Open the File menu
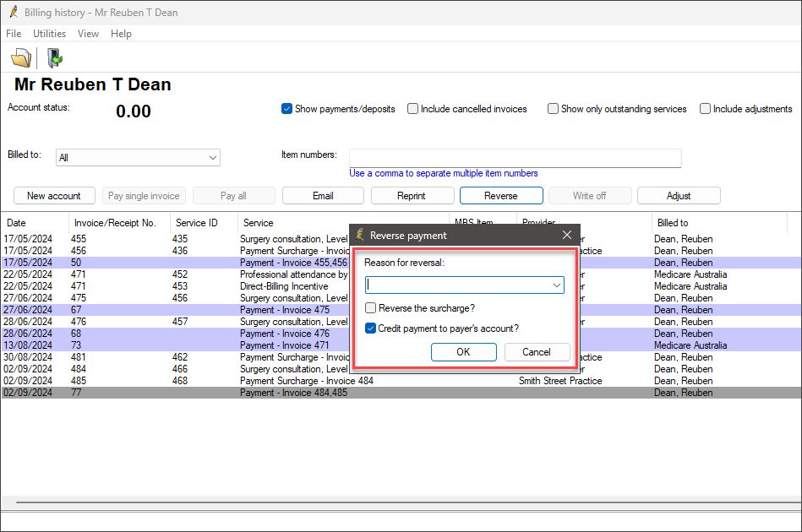 pyautogui.click(x=14, y=34)
